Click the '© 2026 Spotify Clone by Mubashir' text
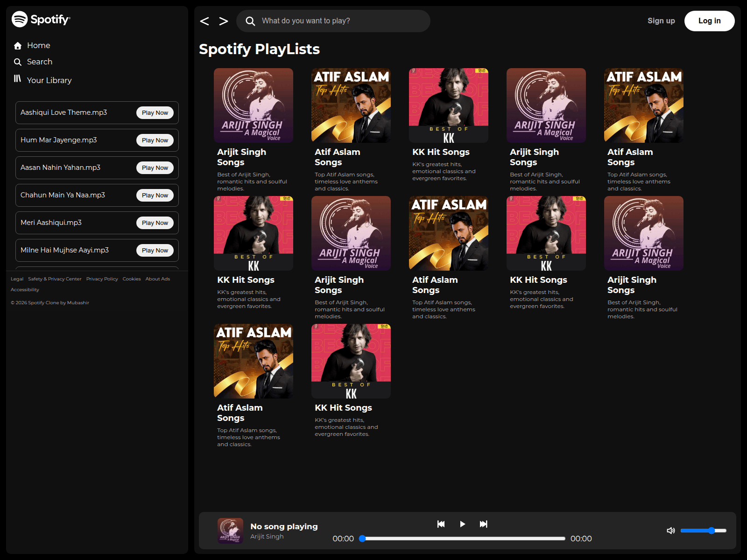This screenshot has width=747, height=560. (x=50, y=303)
